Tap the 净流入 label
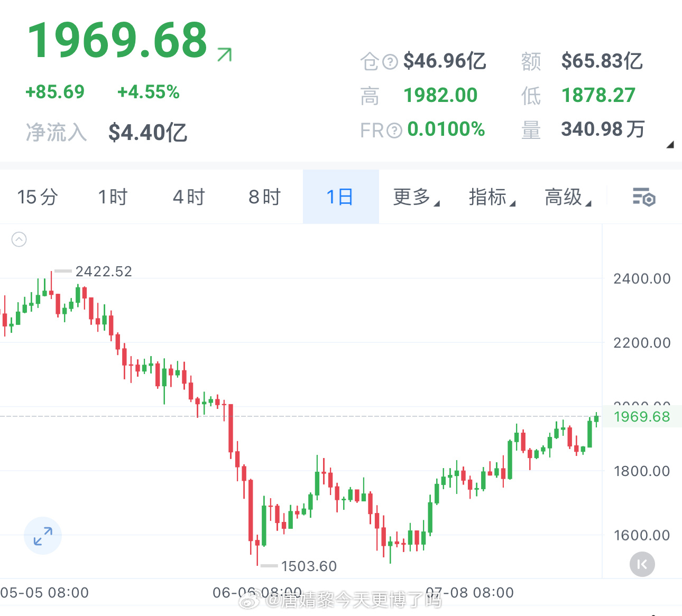Image resolution: width=682 pixels, height=616 pixels. [x=57, y=133]
